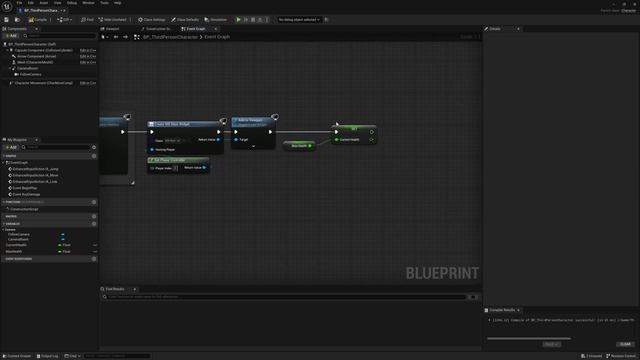Open the Diff dropdown

point(64,20)
